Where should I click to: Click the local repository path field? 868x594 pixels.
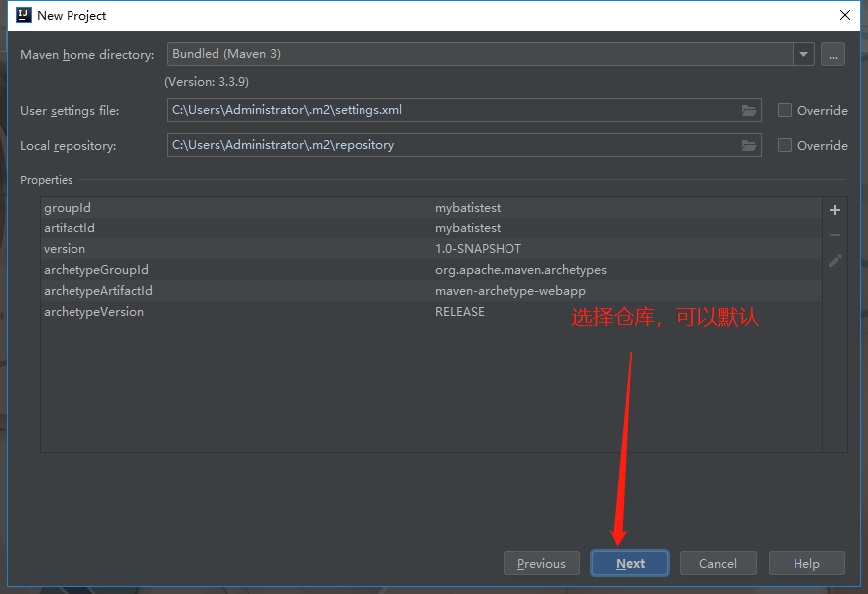click(x=464, y=145)
